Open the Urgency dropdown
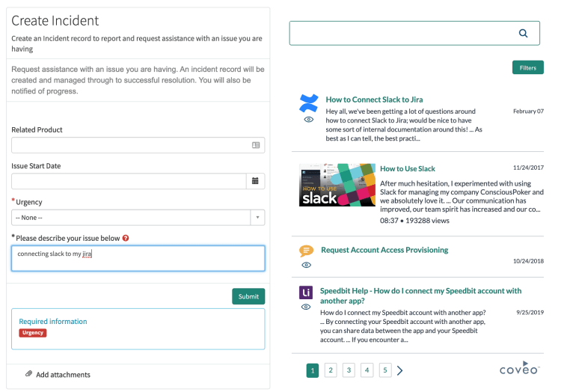The width and height of the screenshot is (570, 392). (x=138, y=218)
